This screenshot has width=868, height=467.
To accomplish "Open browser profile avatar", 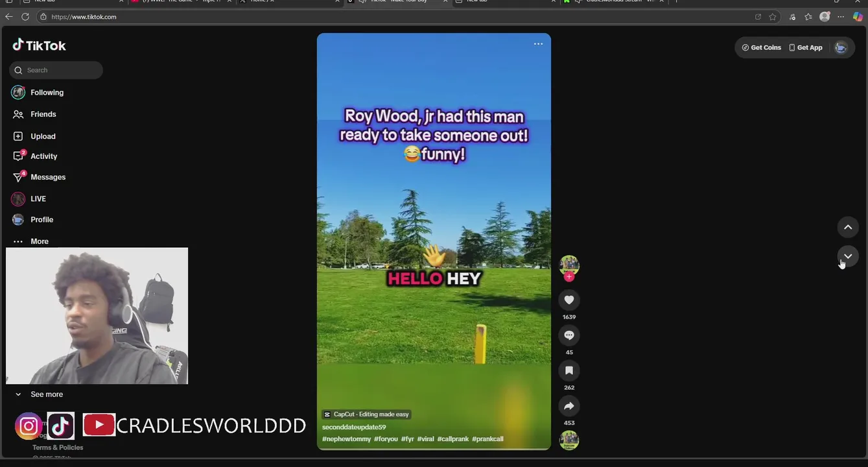I will click(x=825, y=17).
